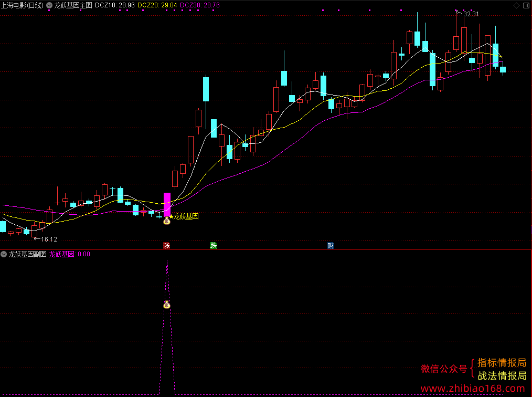Click the money bag icon in the sub-chart
Screen dimensions: 532x397
(x=167, y=305)
